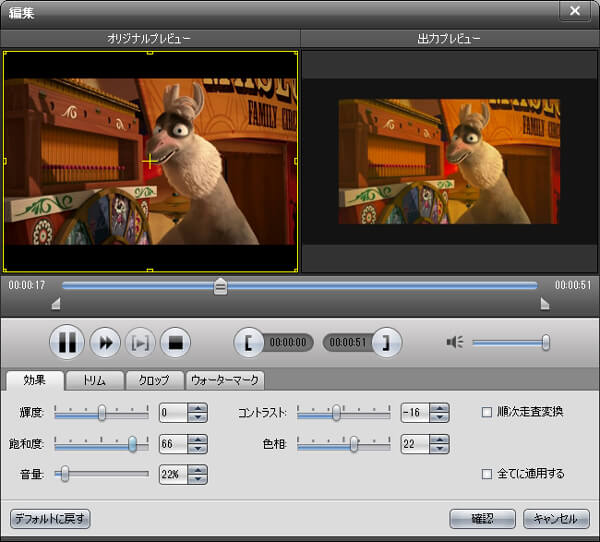Click the 飽和度 value field showing 66
Screen dimensions: 600x542
click(x=173, y=444)
